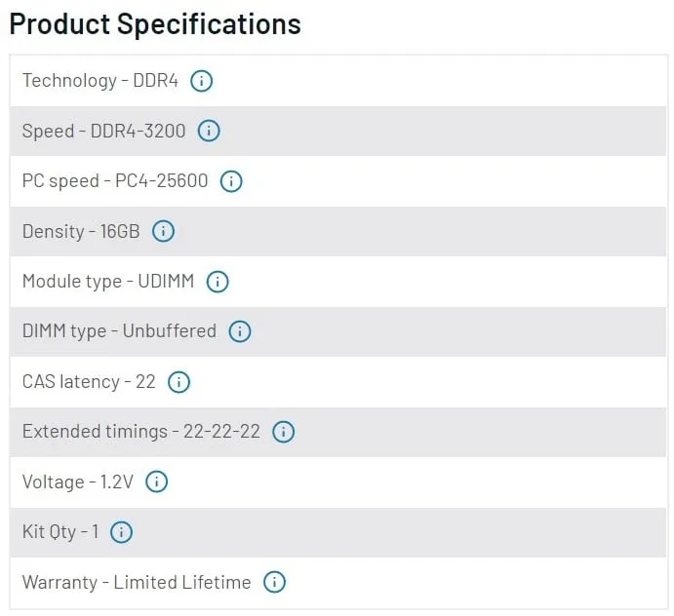Click the Module type - UDIMM text
The width and height of the screenshot is (674, 616).
click(x=108, y=282)
